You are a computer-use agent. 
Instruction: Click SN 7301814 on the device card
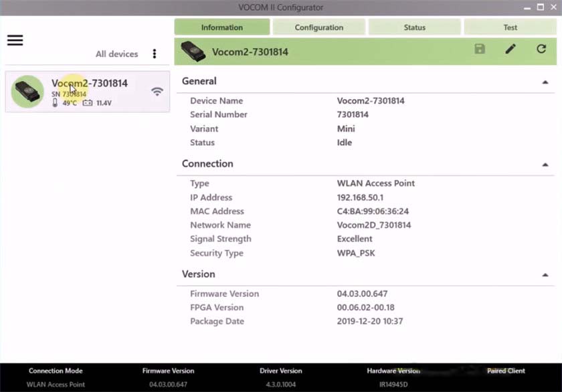(x=68, y=94)
